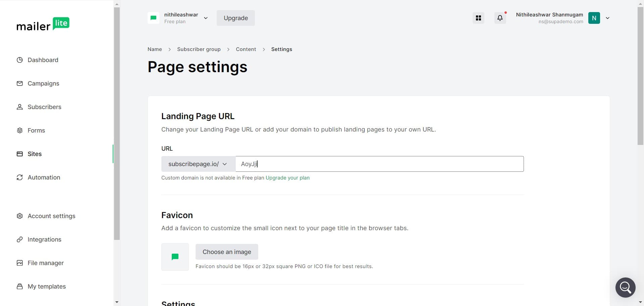Viewport: 644px width, 306px height.
Task: Click the green account logo icon
Action: pyautogui.click(x=153, y=18)
